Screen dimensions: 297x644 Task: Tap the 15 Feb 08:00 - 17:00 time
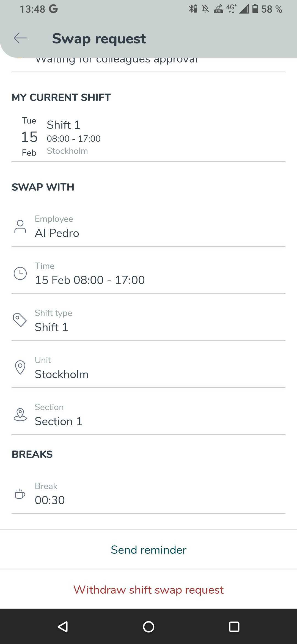click(x=90, y=280)
